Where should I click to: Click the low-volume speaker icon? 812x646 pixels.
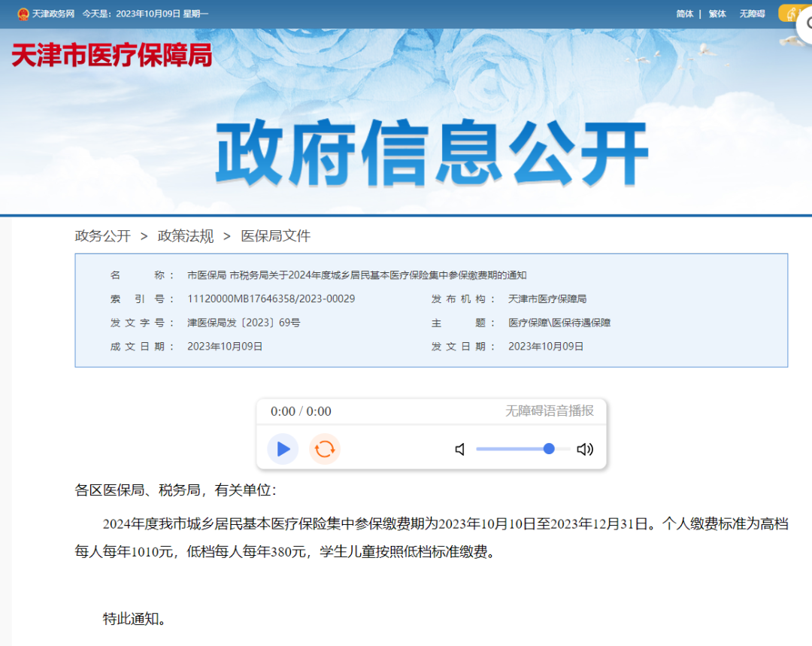(x=460, y=450)
